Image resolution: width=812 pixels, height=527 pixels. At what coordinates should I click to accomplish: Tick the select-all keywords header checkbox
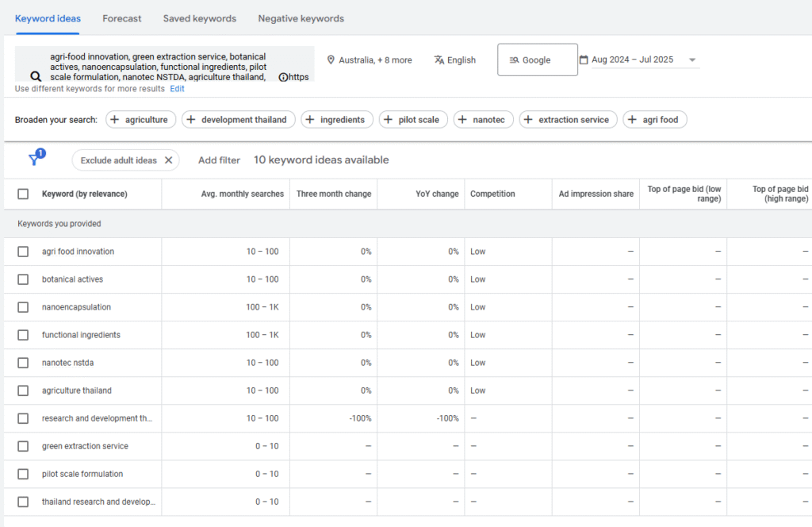coord(23,194)
